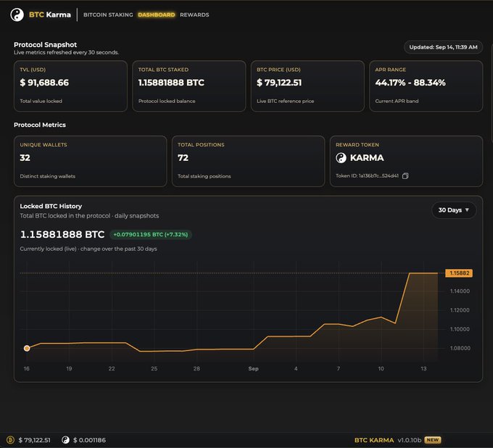Go to the Rewards tab
The height and width of the screenshot is (448, 493).
(194, 14)
